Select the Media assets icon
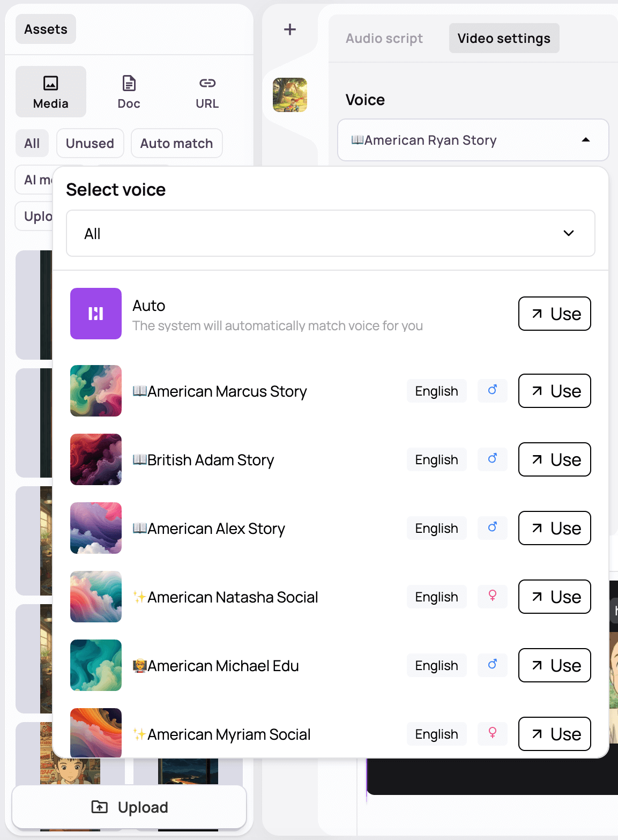 tap(51, 92)
